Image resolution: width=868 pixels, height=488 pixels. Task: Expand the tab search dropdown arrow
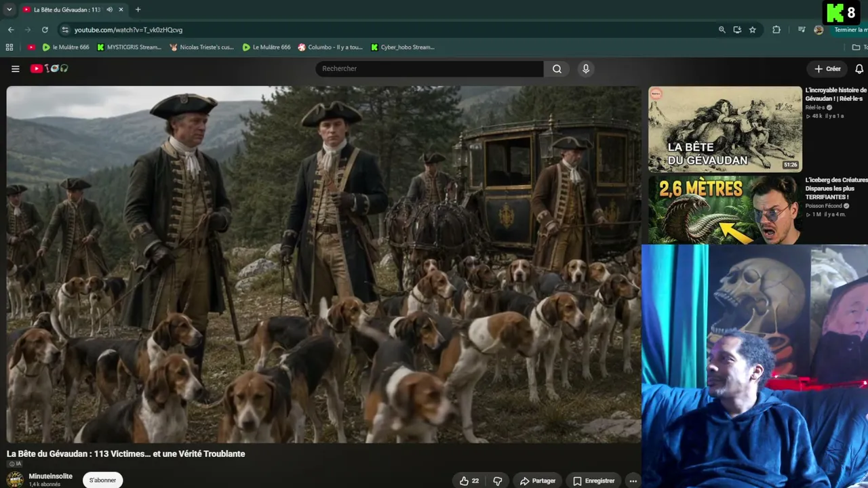[9, 9]
